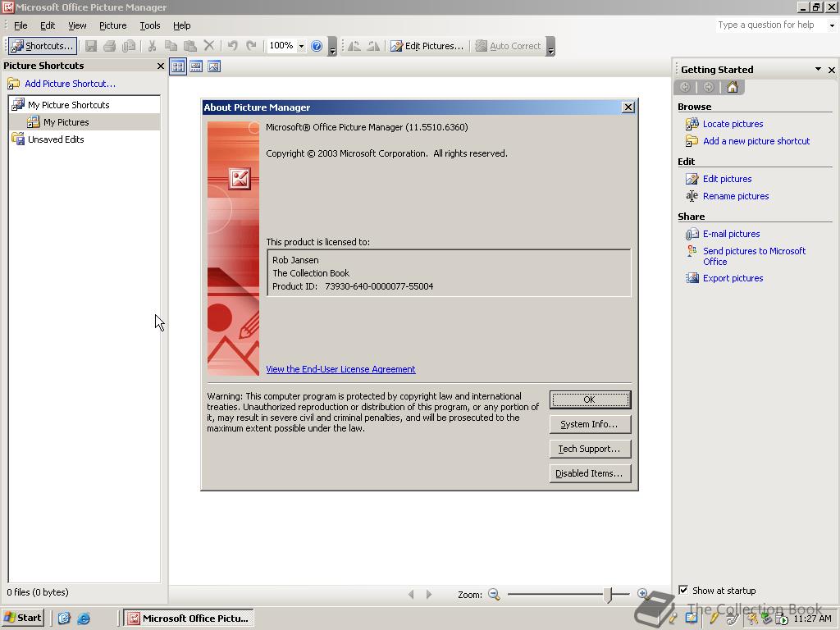Screen dimensions: 840x630
Task: Click System Info button
Action: click(590, 424)
